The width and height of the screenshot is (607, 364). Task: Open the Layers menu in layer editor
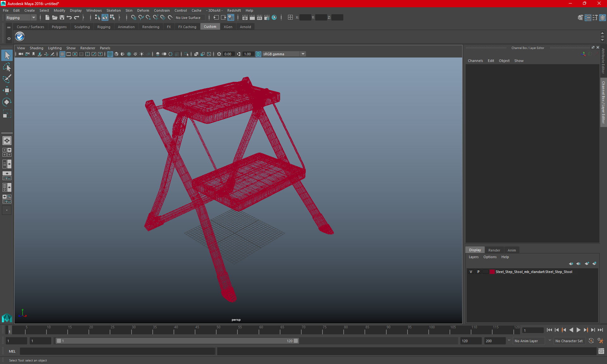pyautogui.click(x=474, y=257)
